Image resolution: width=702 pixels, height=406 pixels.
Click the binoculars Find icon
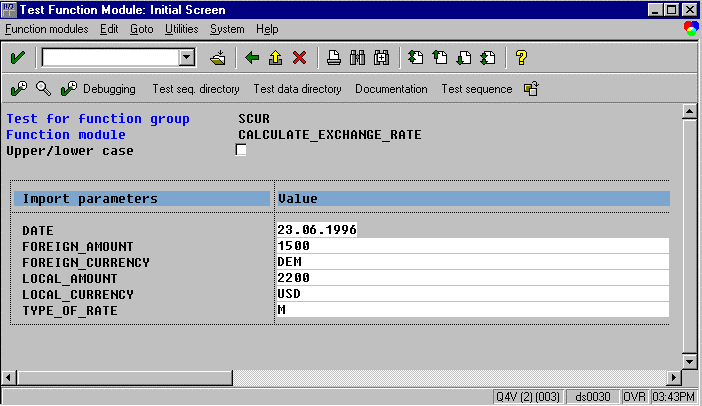[357, 58]
